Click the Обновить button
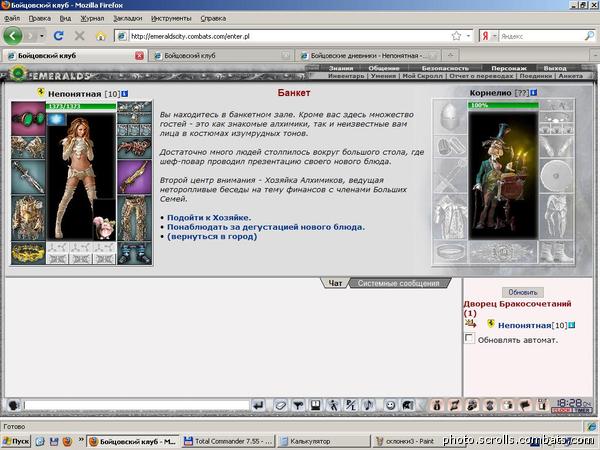 point(523,292)
